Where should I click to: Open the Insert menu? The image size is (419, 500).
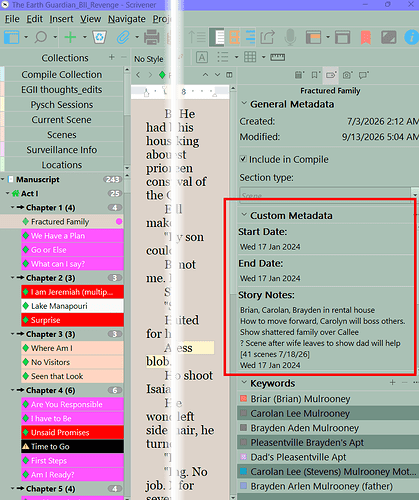tap(61, 19)
